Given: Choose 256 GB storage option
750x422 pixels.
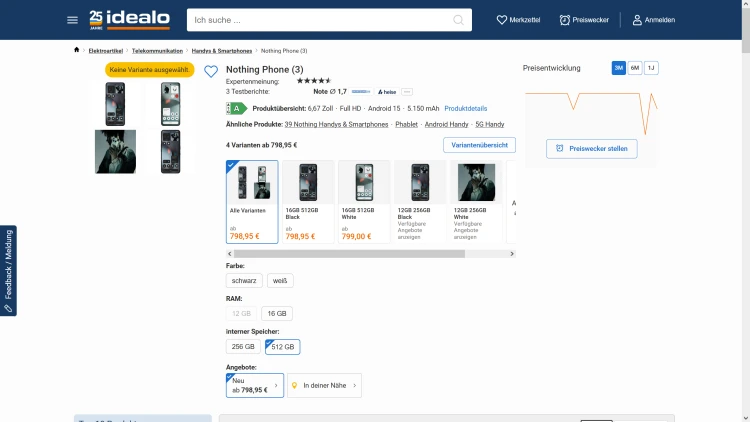Looking at the screenshot, I should (x=243, y=346).
